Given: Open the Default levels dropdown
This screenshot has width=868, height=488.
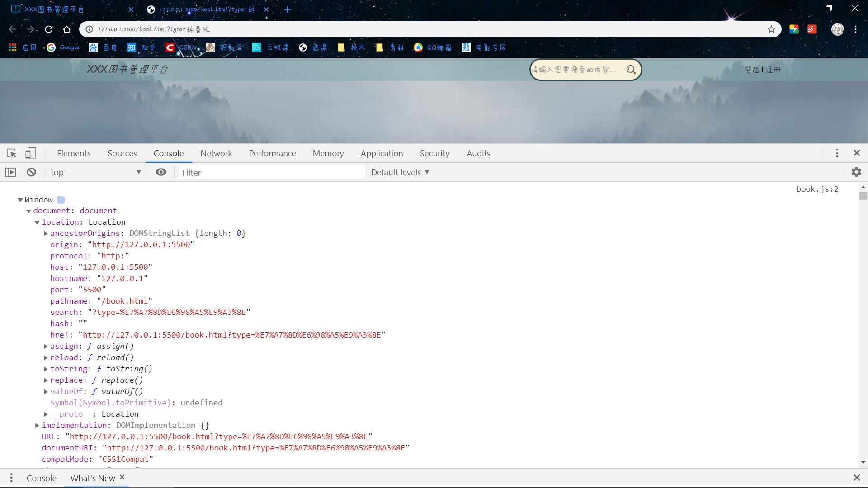Looking at the screenshot, I should (x=400, y=172).
